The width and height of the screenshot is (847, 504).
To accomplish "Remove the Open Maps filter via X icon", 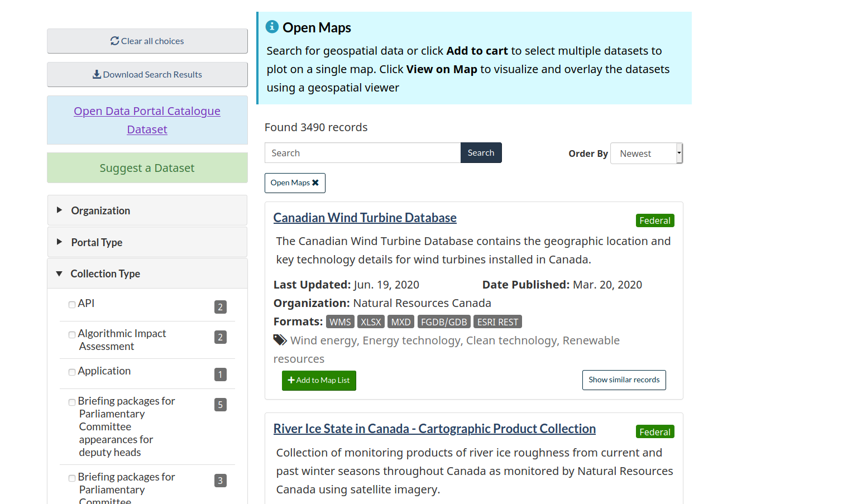I will pos(315,183).
